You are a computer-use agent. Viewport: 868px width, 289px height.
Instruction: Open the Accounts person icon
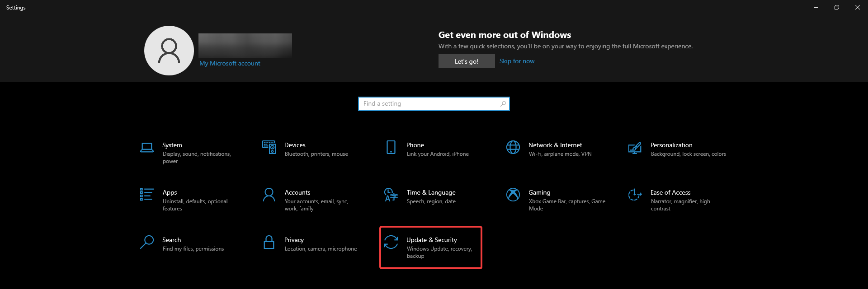point(269,195)
